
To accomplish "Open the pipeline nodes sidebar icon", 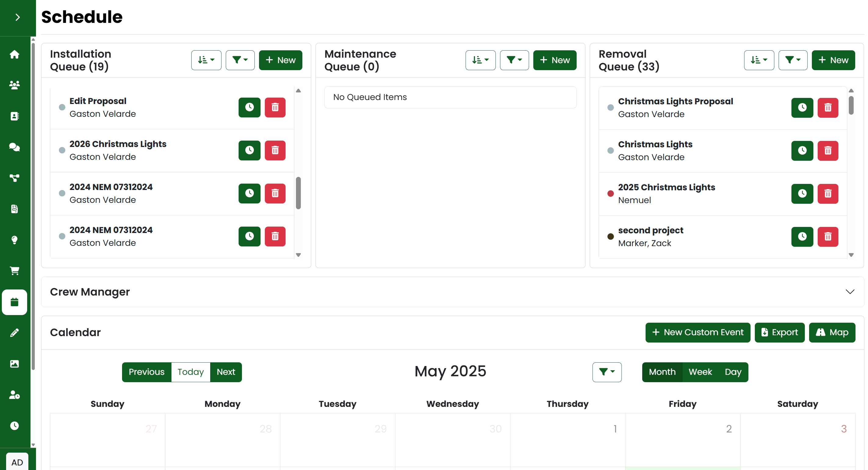I will [x=14, y=178].
